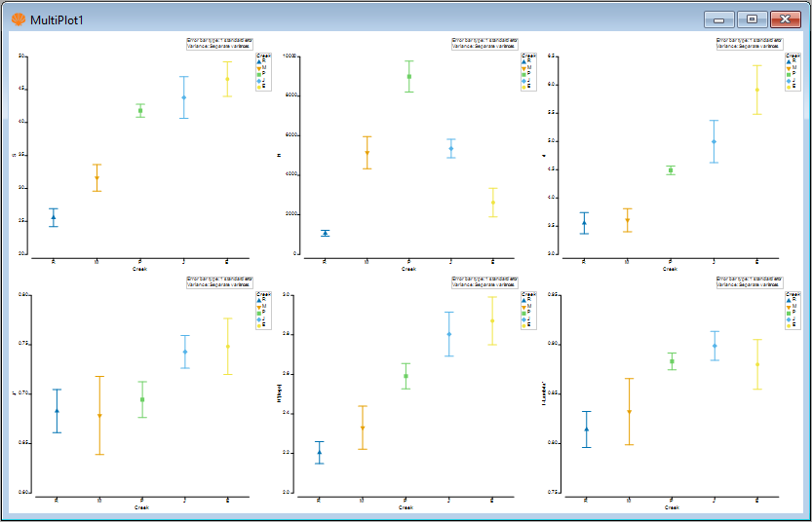Select blue R triangle in top-right plot
This screenshot has width=812, height=522.
point(584,223)
